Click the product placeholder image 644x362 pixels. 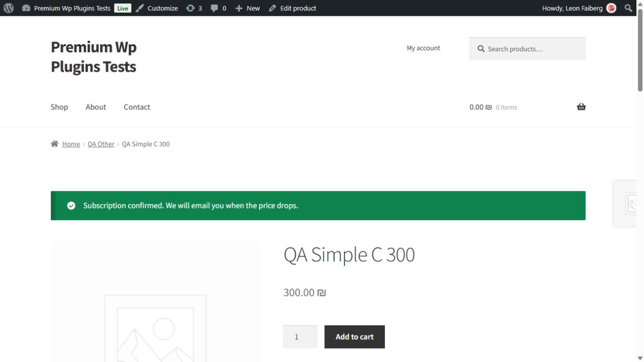point(155,302)
